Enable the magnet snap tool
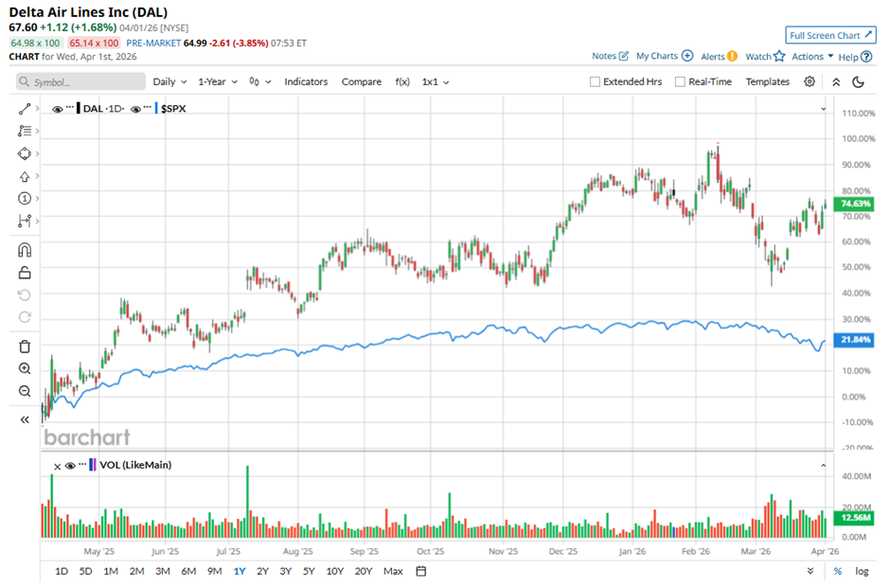Viewport: 890px width, 588px height. pos(25,250)
